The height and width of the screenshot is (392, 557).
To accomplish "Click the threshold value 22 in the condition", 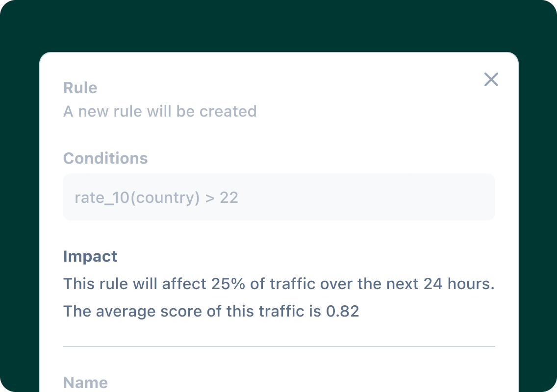I will [229, 197].
